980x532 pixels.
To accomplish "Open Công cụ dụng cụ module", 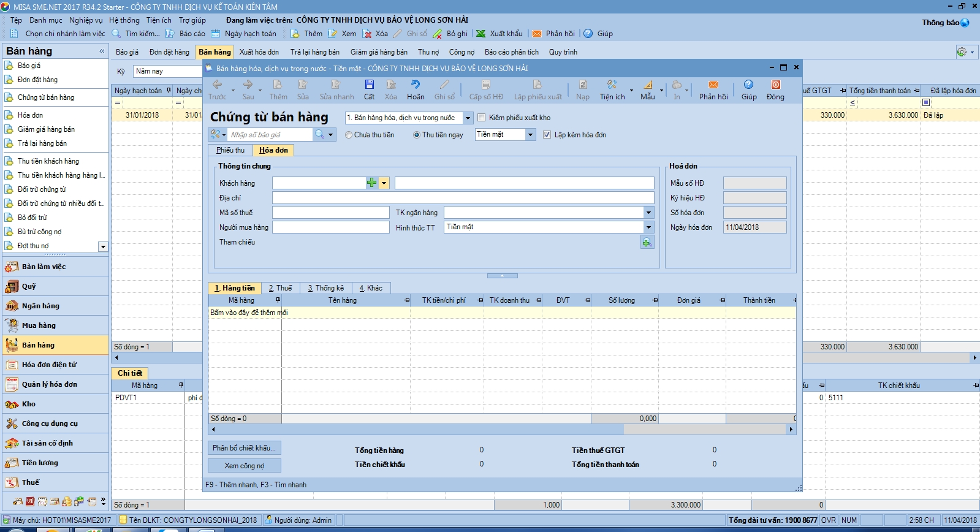I will 55,424.
